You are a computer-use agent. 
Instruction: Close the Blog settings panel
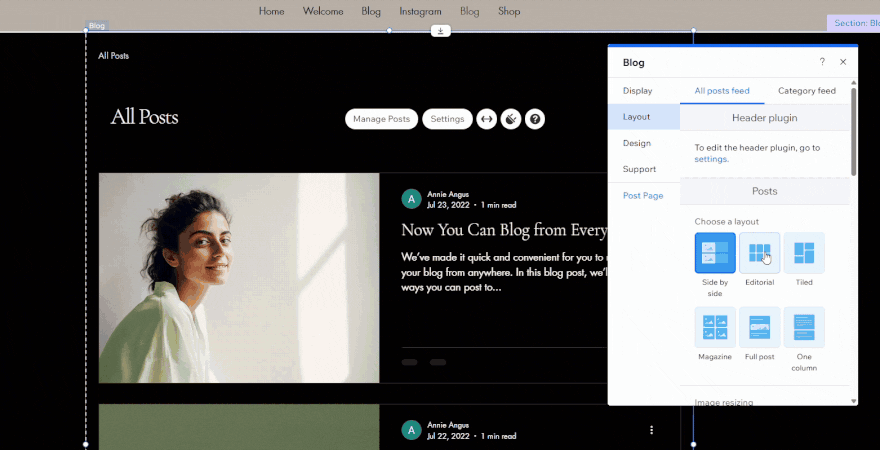[843, 62]
